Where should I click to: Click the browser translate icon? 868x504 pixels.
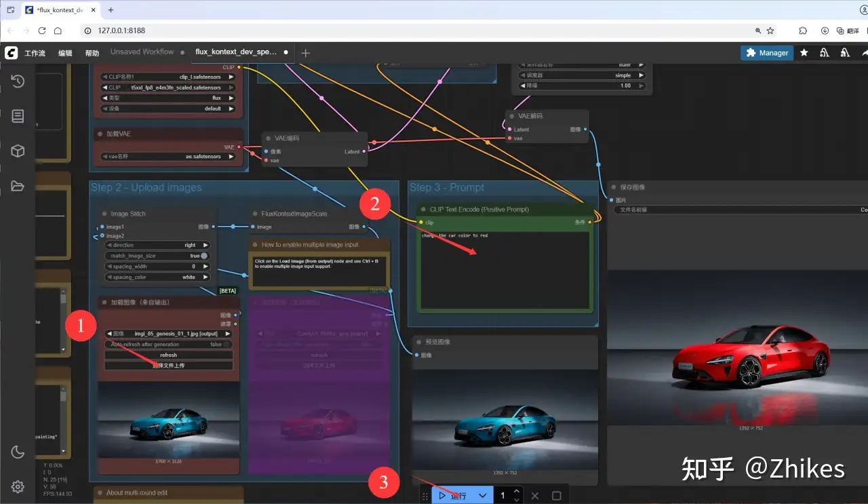[x=848, y=31]
